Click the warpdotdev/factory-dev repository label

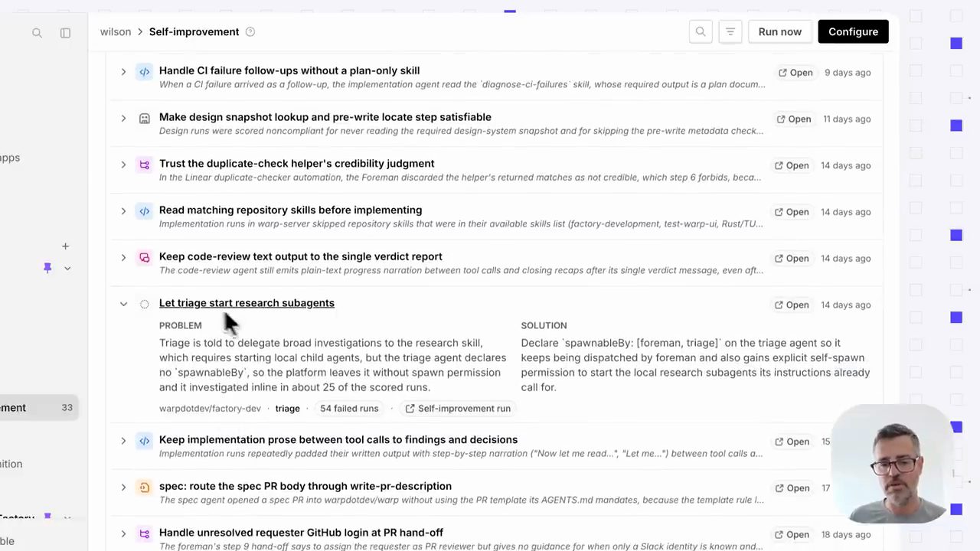tap(210, 409)
